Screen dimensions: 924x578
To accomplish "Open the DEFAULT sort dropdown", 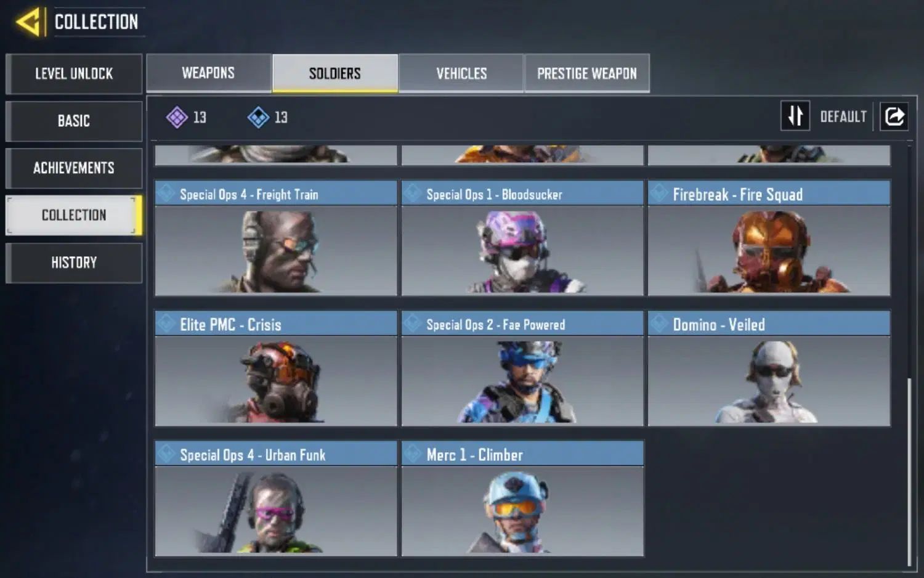I will pos(843,116).
